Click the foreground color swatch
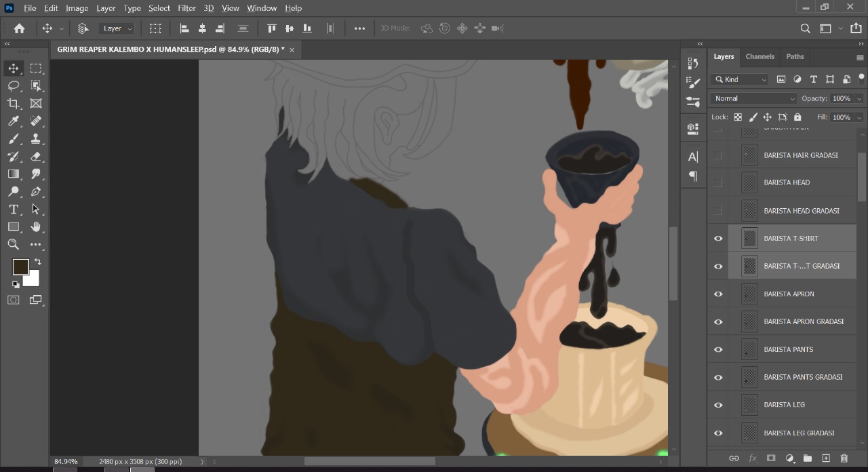This screenshot has width=868, height=472. pos(20,267)
